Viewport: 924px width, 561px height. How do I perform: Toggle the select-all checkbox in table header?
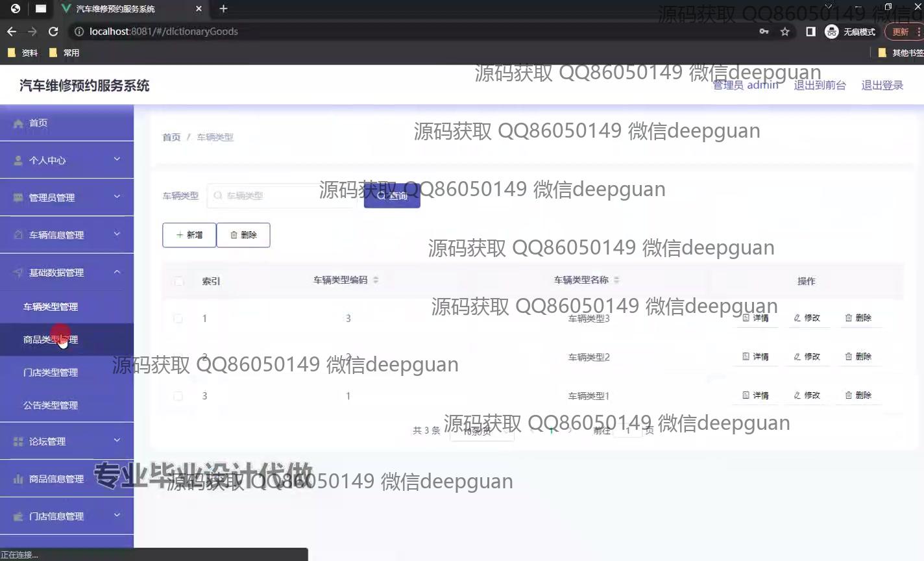coord(178,281)
